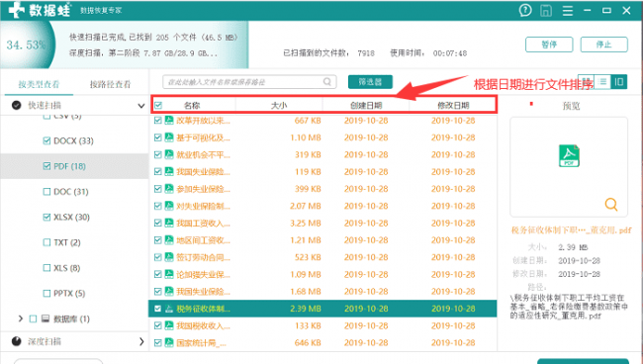Screen dimensions: 643x364
Task: Click PDF icon of 3.25 MB file
Action: [x=169, y=223]
